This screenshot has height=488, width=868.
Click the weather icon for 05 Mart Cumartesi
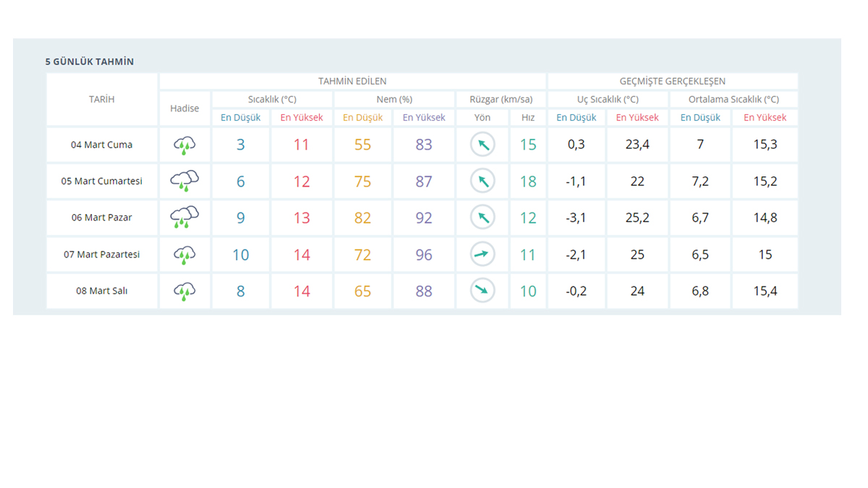[184, 181]
